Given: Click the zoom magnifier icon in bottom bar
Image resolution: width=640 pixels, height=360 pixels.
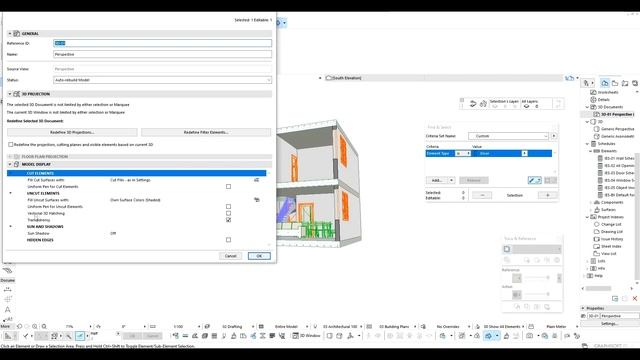Looking at the screenshot, I should pos(44,326).
